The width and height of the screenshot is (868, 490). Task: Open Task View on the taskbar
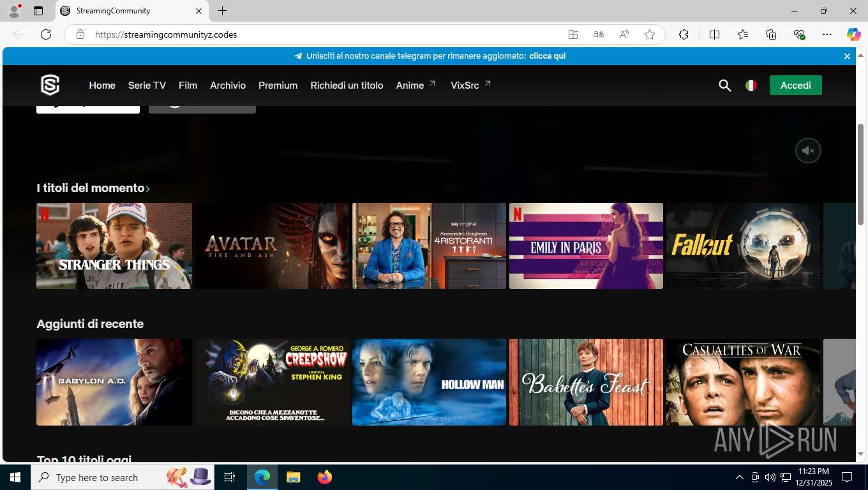(230, 477)
